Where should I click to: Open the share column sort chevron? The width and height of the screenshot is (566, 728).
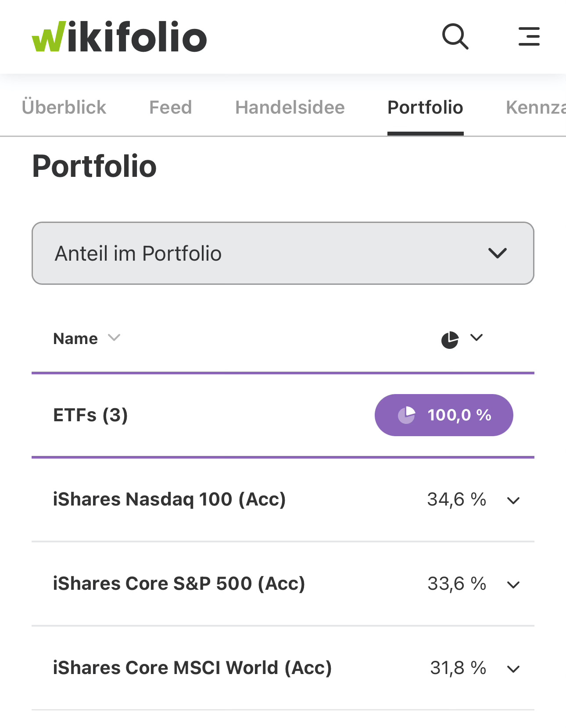(476, 337)
